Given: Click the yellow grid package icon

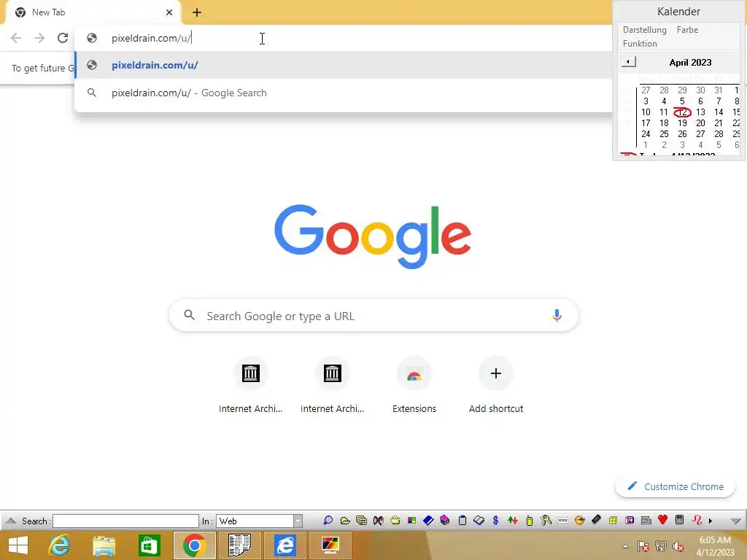Looking at the screenshot, I should 613,521.
